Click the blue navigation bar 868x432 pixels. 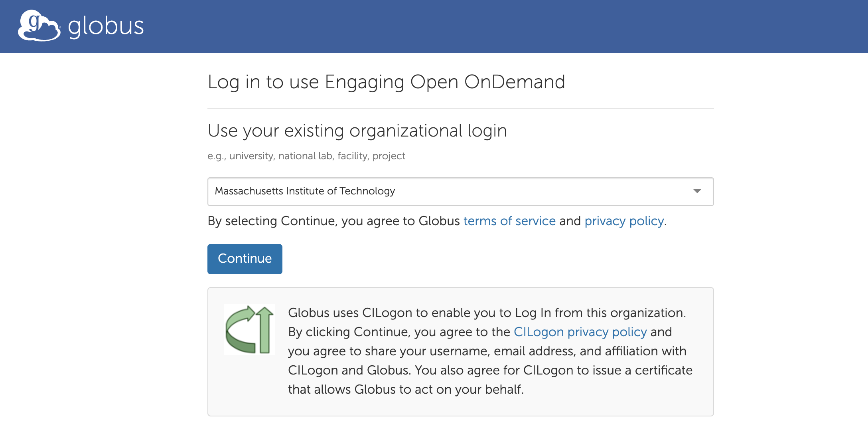point(434,26)
